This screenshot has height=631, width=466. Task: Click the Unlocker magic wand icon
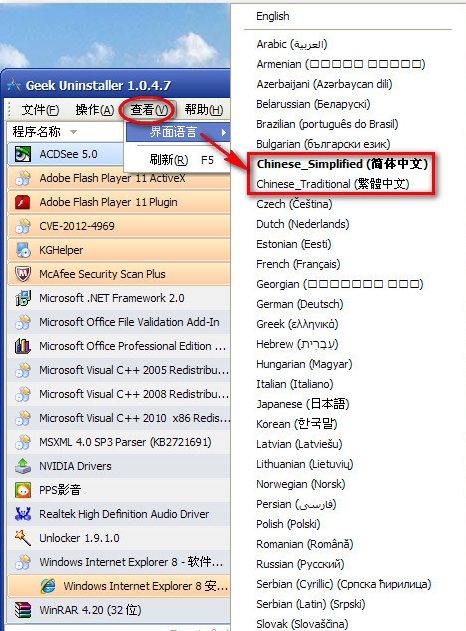[23, 538]
